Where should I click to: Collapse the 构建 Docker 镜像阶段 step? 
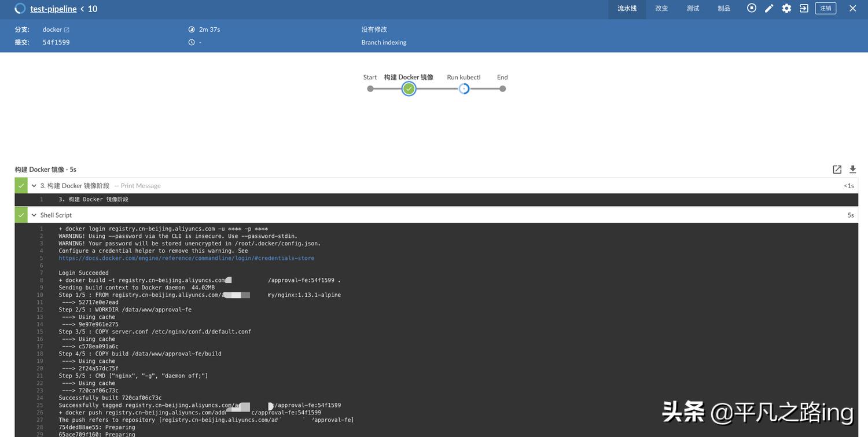click(33, 185)
